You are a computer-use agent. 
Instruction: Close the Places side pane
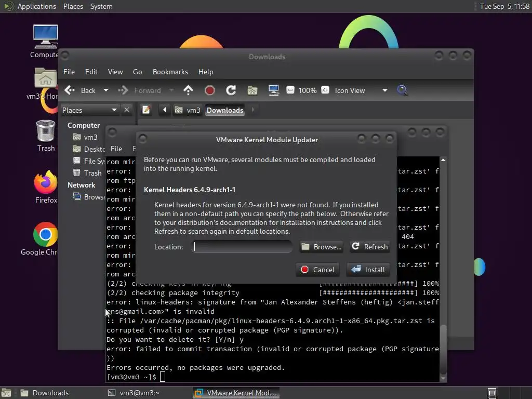(127, 110)
